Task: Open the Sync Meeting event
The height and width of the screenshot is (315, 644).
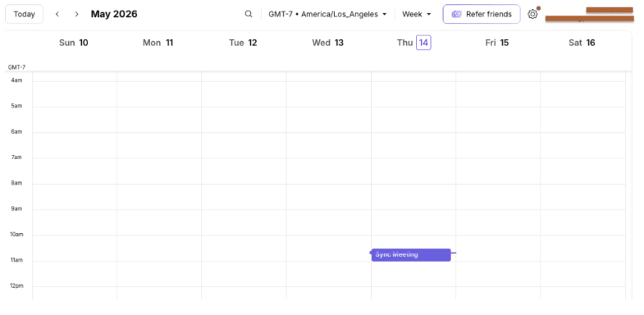Action: tap(411, 254)
